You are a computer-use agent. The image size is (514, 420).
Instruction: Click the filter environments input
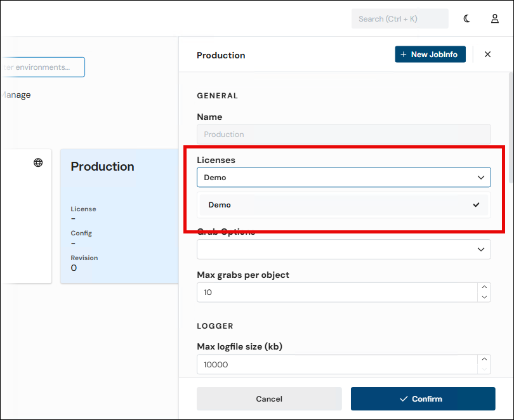tap(43, 67)
